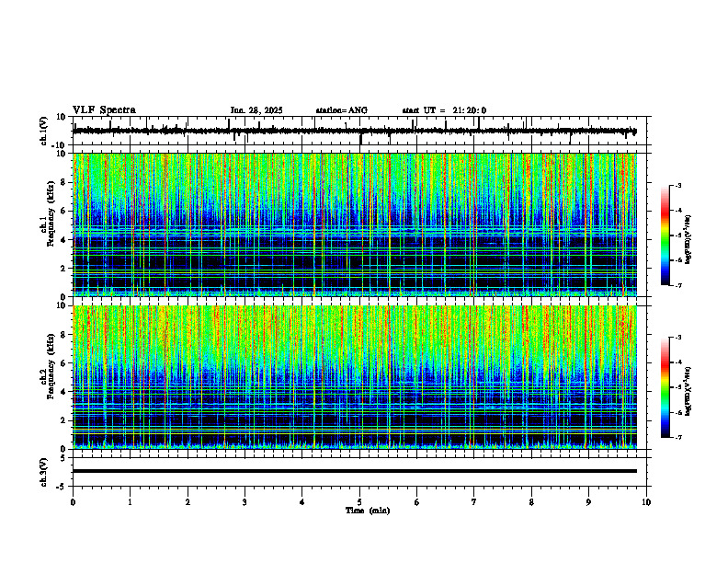Click the "8" kHz tick on ch.2 spectrogram axis

pyautogui.click(x=64, y=335)
